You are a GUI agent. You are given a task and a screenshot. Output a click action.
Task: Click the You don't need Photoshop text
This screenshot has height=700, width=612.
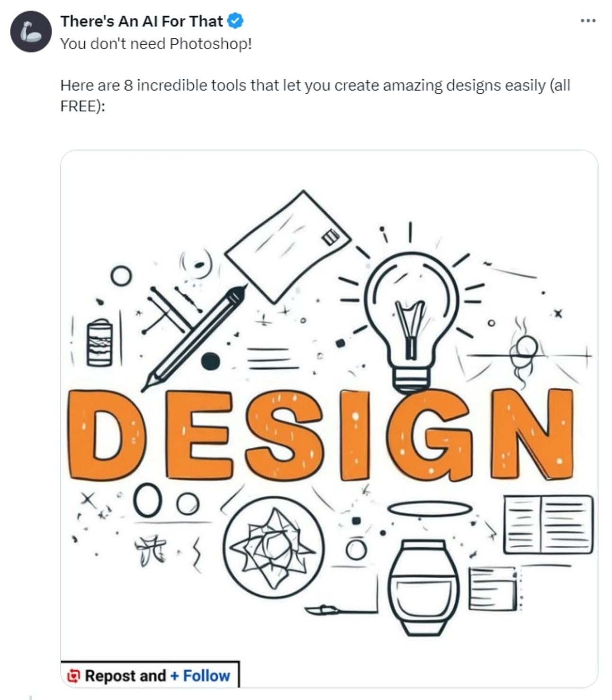click(x=156, y=44)
